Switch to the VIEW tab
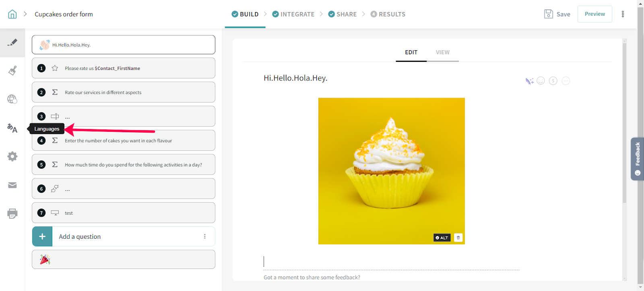Image resolution: width=644 pixels, height=291 pixels. point(442,52)
